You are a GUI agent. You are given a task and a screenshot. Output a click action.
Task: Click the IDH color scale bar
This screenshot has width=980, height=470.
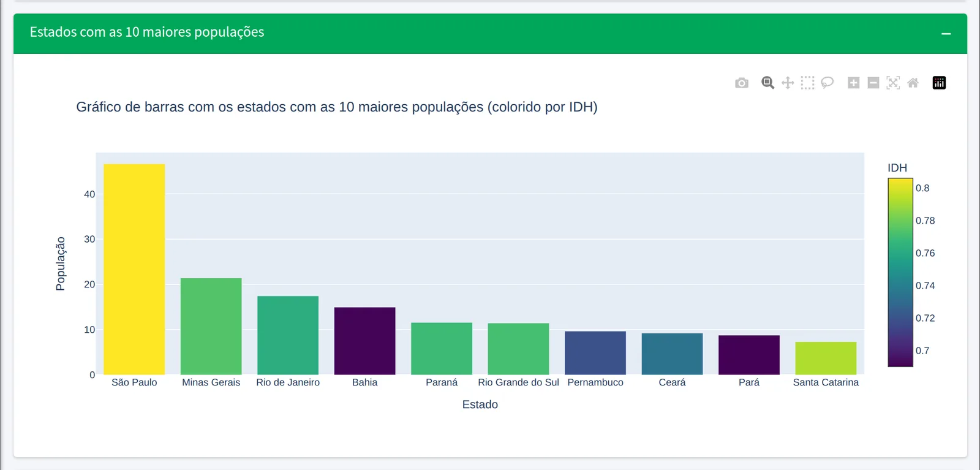(900, 273)
